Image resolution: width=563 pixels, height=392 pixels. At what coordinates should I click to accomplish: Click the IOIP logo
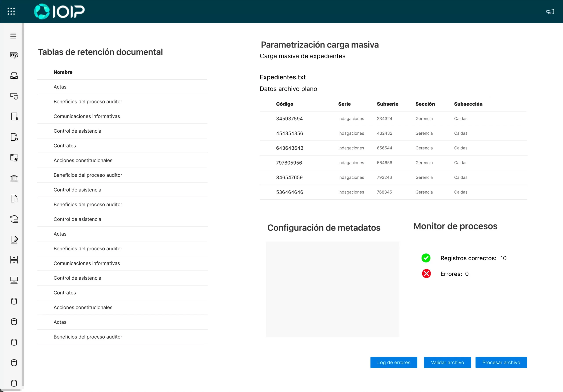tap(59, 11)
